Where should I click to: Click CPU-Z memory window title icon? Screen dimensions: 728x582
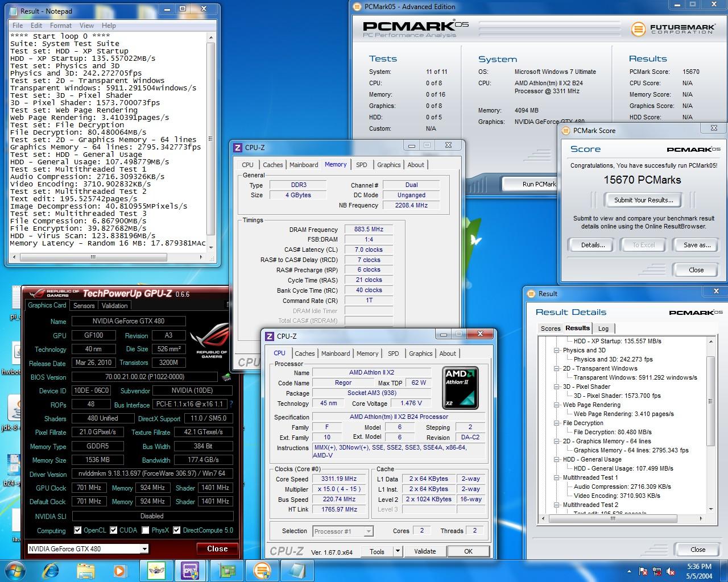tap(238, 148)
